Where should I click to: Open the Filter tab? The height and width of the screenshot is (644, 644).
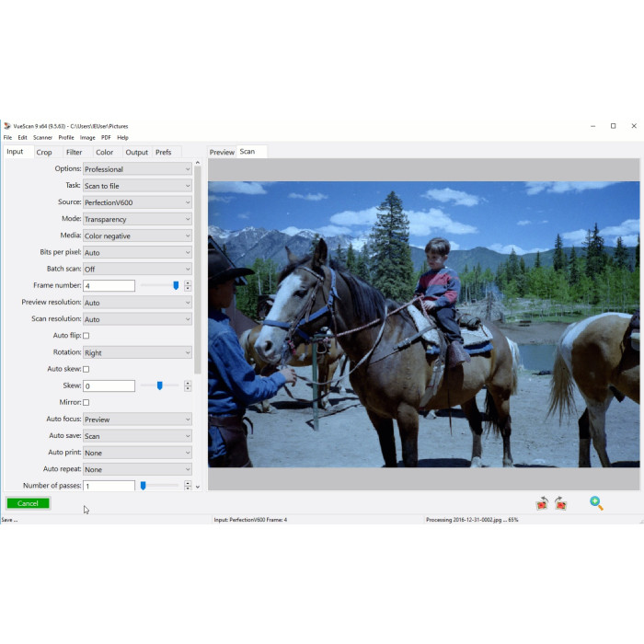coord(75,153)
